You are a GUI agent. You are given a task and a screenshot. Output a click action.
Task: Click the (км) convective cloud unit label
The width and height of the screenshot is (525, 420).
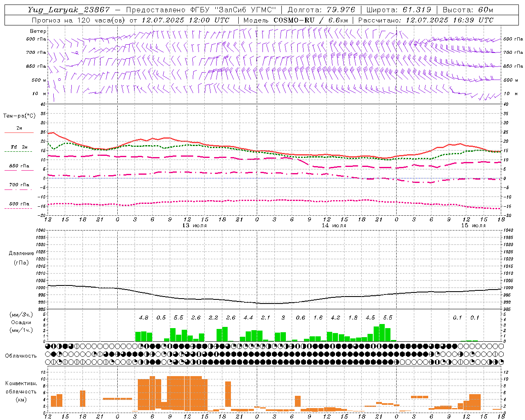point(21,399)
